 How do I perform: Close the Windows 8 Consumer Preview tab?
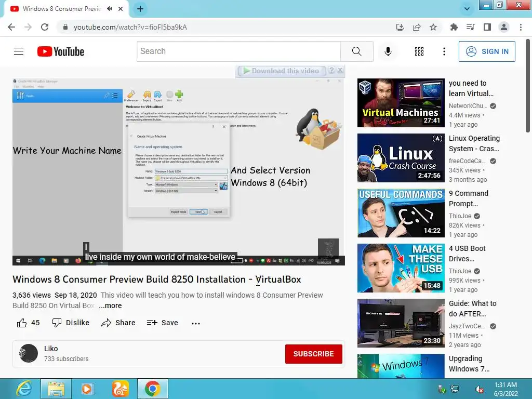[x=121, y=9]
